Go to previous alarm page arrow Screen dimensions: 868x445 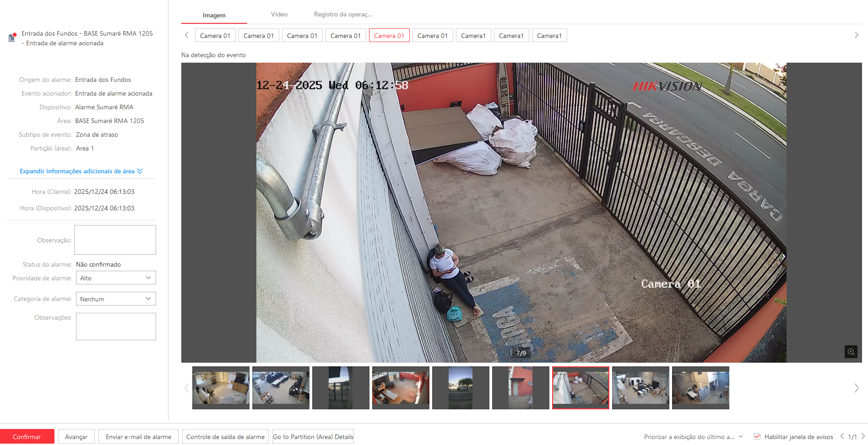842,436
